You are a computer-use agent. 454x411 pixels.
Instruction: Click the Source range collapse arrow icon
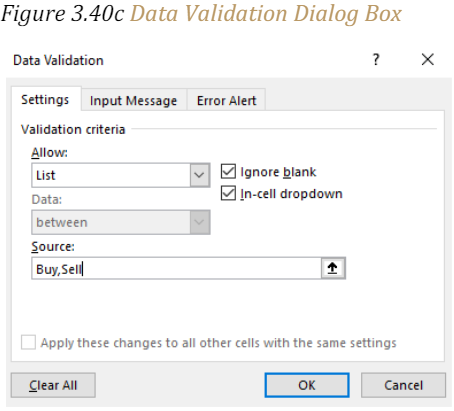(x=333, y=268)
